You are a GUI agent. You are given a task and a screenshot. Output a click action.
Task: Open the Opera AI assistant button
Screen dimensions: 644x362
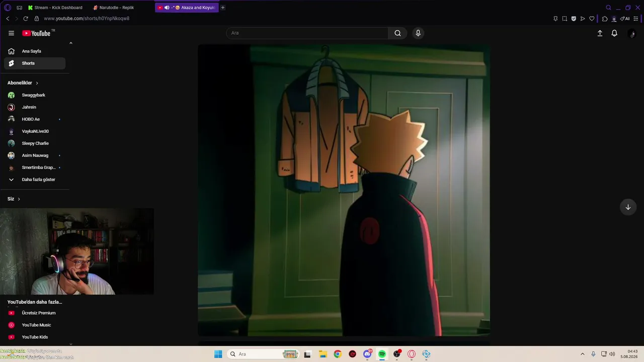[x=625, y=19]
